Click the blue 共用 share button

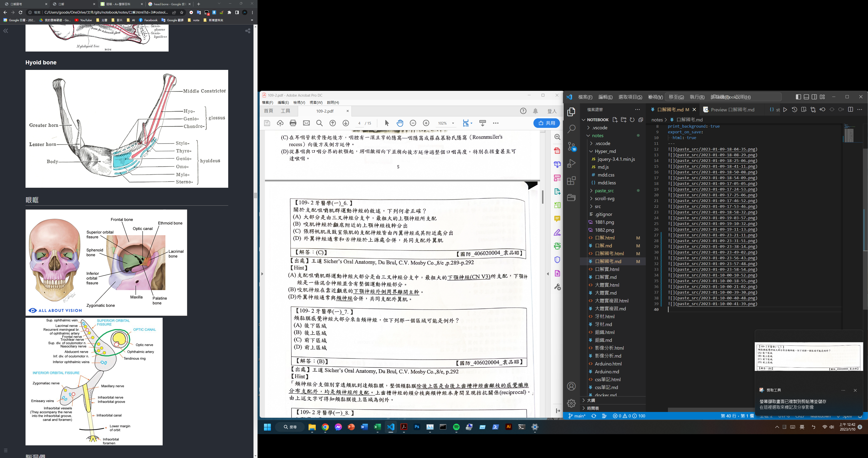pyautogui.click(x=547, y=123)
